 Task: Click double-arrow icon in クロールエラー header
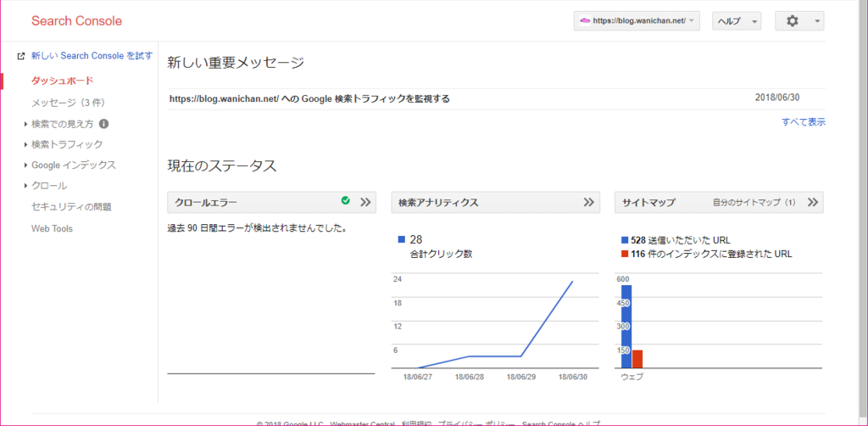(x=365, y=202)
